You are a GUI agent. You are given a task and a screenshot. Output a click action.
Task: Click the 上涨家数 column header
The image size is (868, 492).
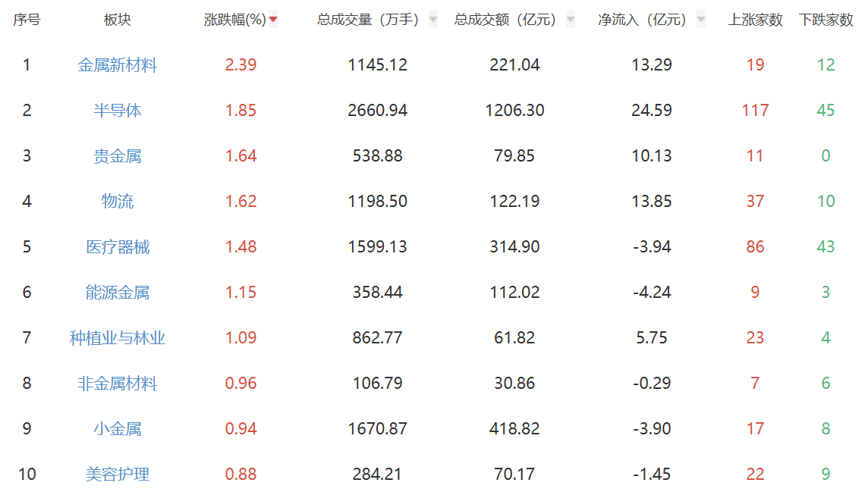pos(755,20)
